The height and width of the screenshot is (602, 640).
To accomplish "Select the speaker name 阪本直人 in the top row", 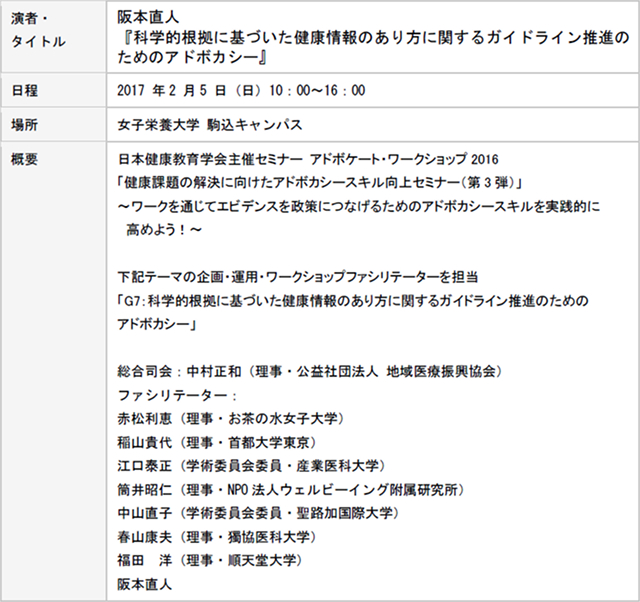I will (x=145, y=17).
